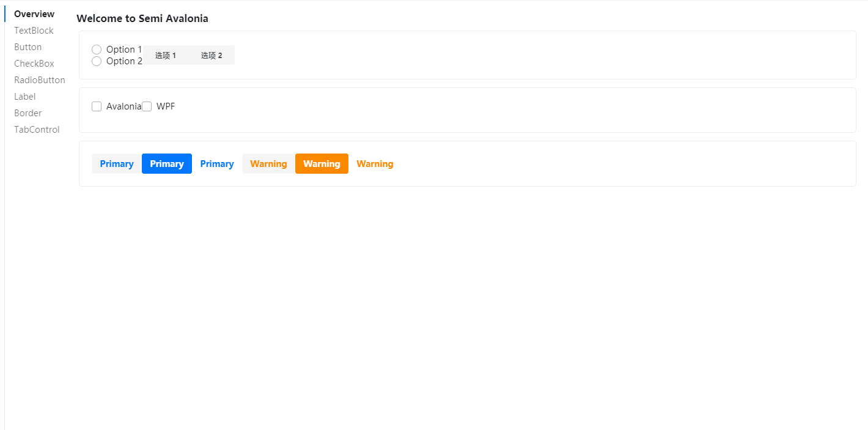Image resolution: width=868 pixels, height=430 pixels.
Task: Enable the WPF checkbox
Action: [147, 106]
